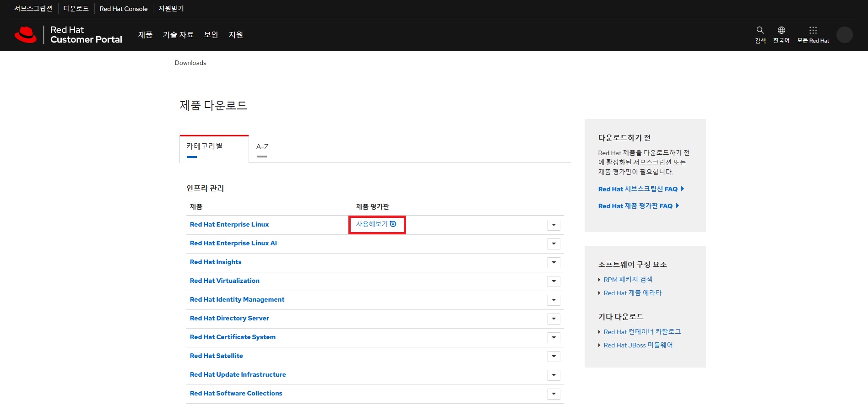The height and width of the screenshot is (406, 868).
Task: Open the Red Hat Insights link
Action: tap(216, 262)
